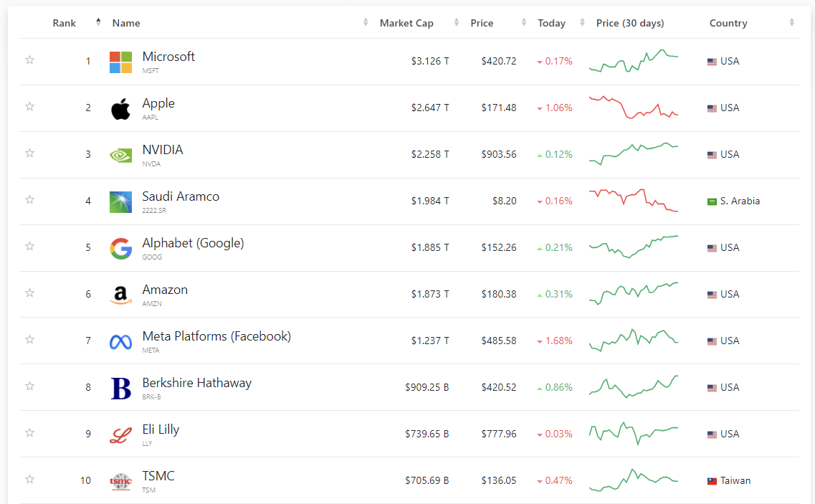
Task: Click the Taiwan flag next to TSMC
Action: [712, 481]
